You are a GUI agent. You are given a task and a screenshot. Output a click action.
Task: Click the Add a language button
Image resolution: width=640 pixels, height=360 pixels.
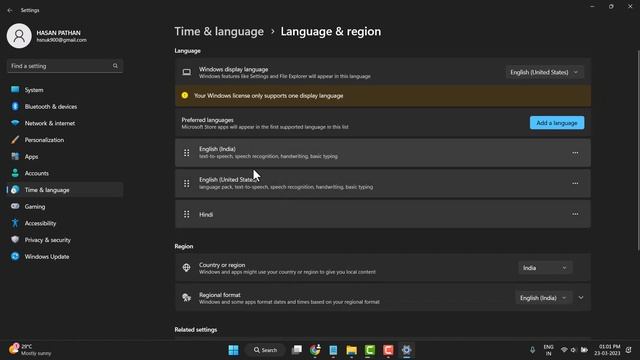(557, 123)
